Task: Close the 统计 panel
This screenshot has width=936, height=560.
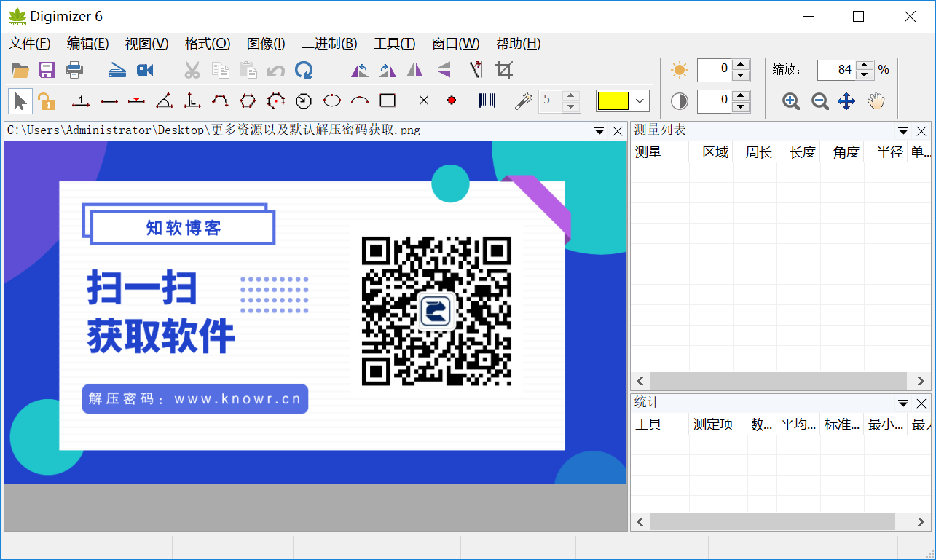Action: pyautogui.click(x=921, y=403)
